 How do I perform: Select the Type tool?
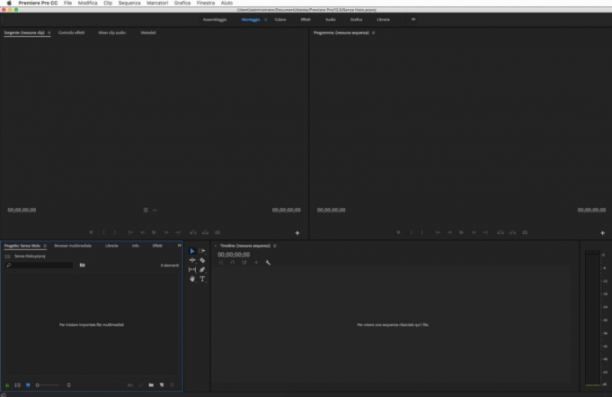(x=202, y=279)
